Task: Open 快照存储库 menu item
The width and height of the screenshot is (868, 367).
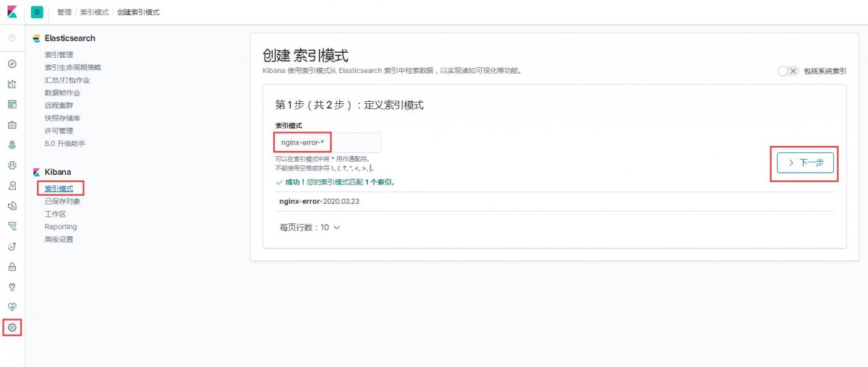Action: point(62,118)
